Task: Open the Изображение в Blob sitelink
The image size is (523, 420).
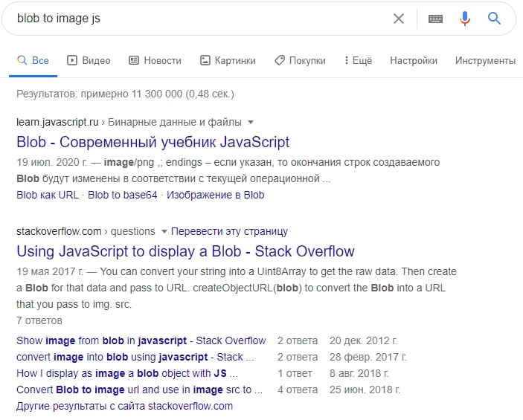Action: tap(216, 195)
